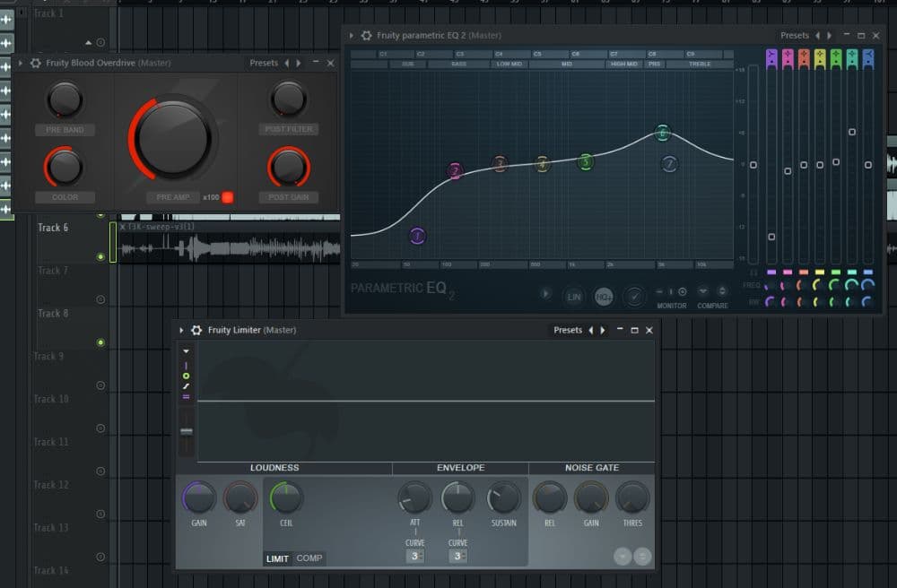The height and width of the screenshot is (588, 897).
Task: Expand Fruity parametric EQ 2 menu arrow
Action: [352, 36]
